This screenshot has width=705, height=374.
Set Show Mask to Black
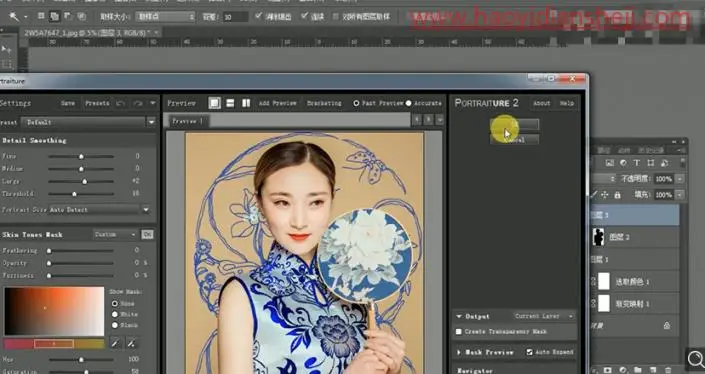click(115, 325)
